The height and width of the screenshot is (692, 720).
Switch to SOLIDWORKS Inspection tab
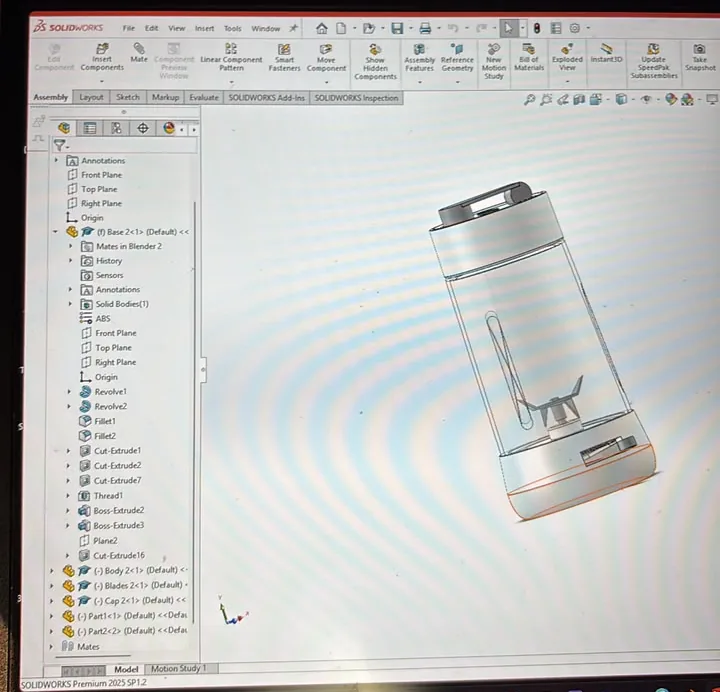click(356, 98)
